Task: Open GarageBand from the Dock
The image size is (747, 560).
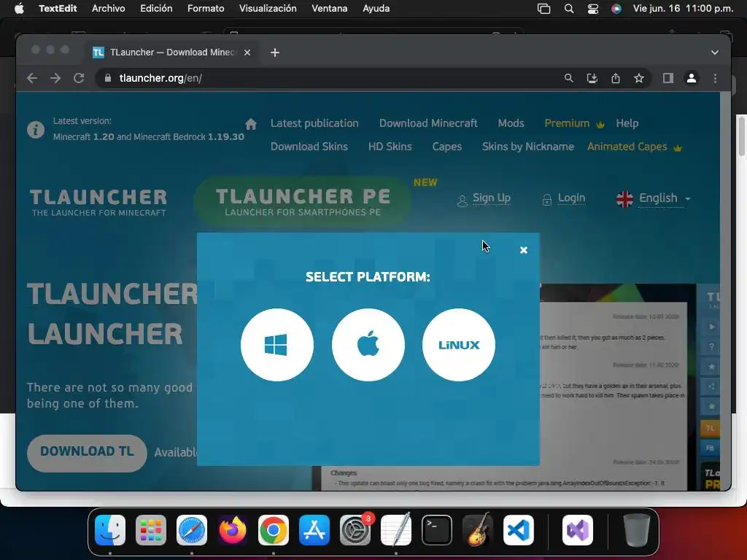Action: pos(478,530)
